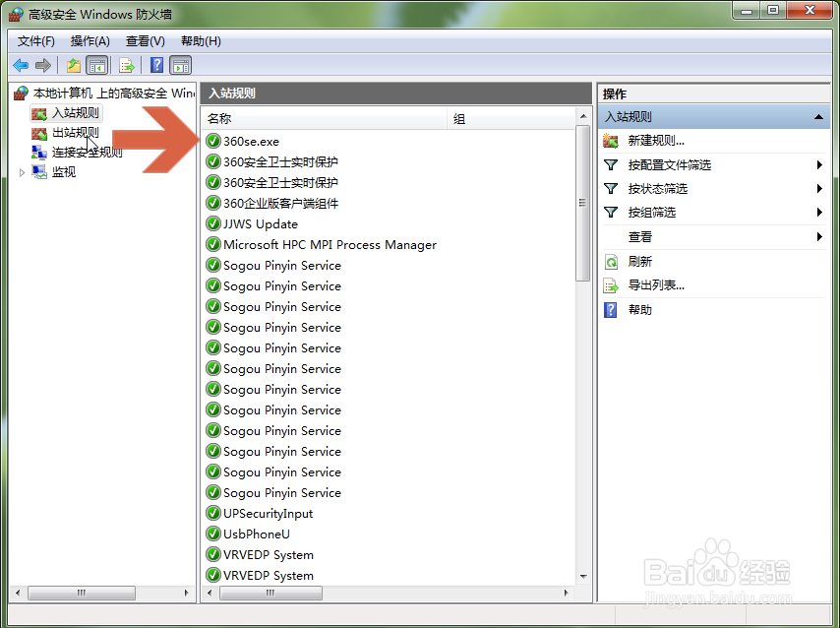Click green check icon of 360企业版客户端组件
Viewport: 840px width, 628px height.
213,203
